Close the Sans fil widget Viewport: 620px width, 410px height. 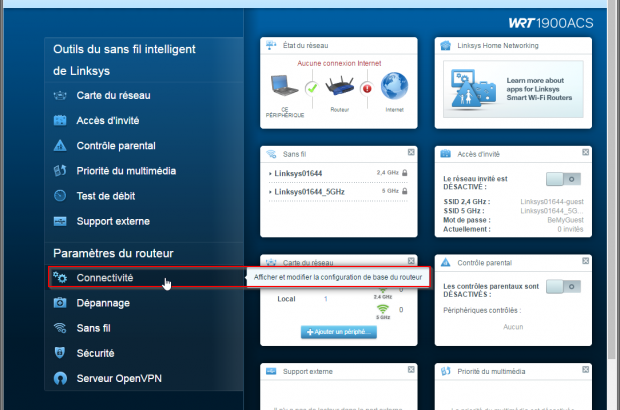coord(411,153)
